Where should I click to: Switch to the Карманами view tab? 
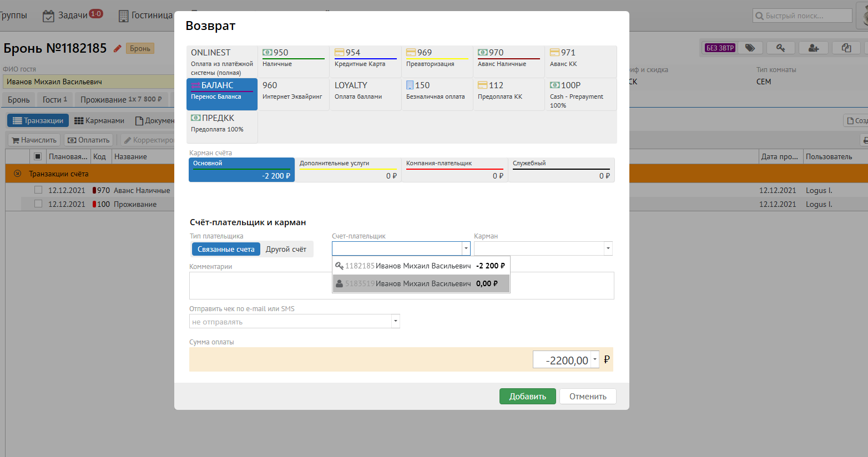99,120
